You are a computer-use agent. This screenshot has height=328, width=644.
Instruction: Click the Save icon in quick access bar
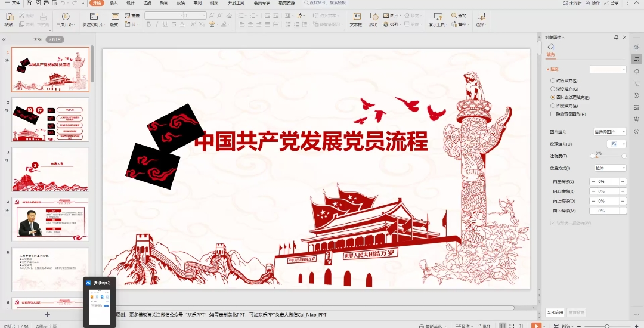[30, 3]
